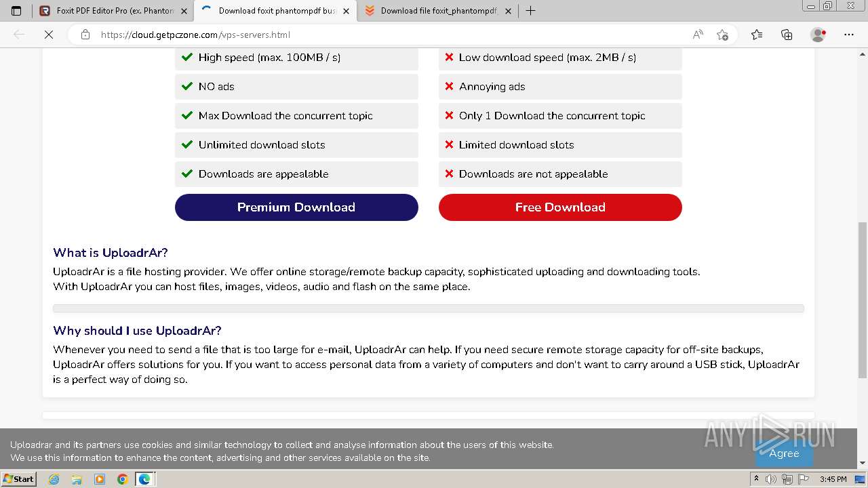Image resolution: width=868 pixels, height=488 pixels.
Task: Go back to previous page
Action: coord(19,35)
